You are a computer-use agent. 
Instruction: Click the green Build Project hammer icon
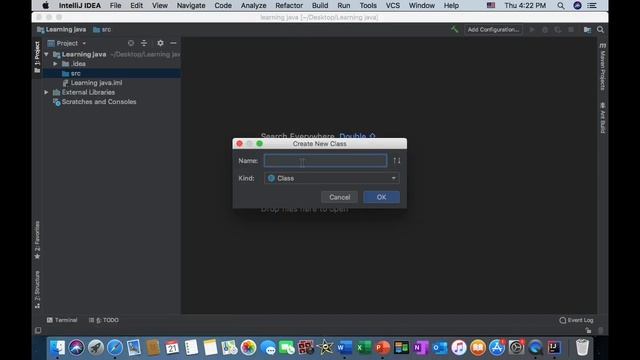pyautogui.click(x=454, y=29)
